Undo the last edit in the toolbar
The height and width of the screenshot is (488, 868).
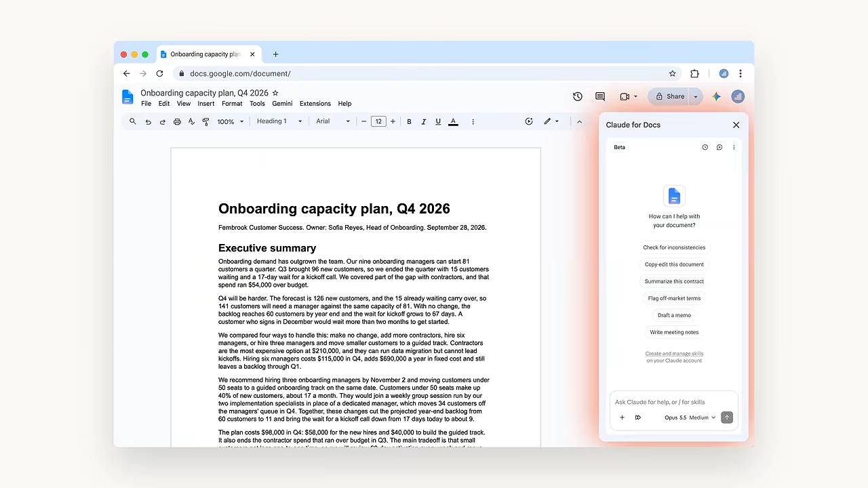click(148, 122)
